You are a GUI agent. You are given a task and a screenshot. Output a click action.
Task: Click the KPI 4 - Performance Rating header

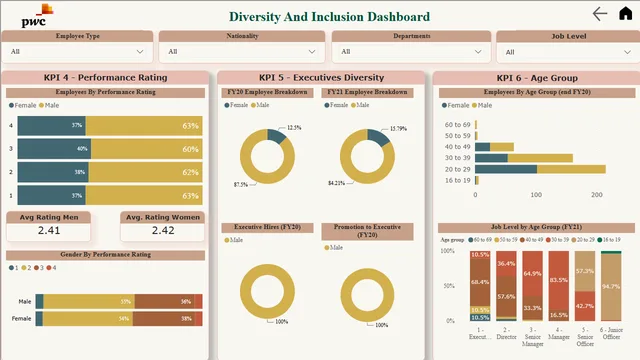coord(105,78)
